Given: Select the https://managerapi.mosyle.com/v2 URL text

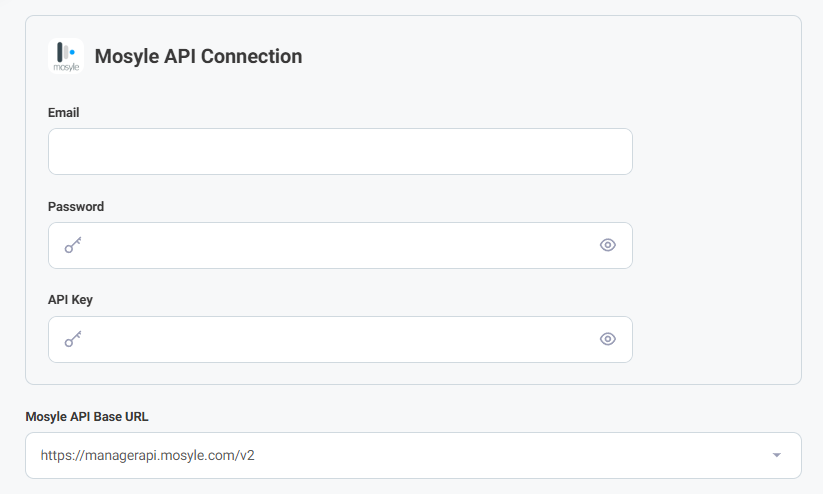Looking at the screenshot, I should (147, 455).
